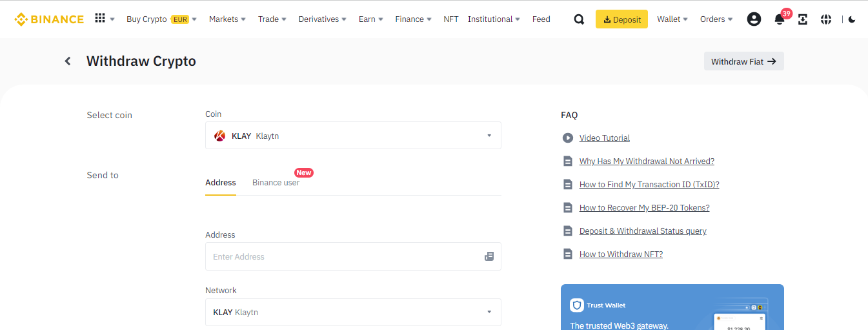The width and height of the screenshot is (868, 330).
Task: Open the Wallet dropdown
Action: [672, 19]
